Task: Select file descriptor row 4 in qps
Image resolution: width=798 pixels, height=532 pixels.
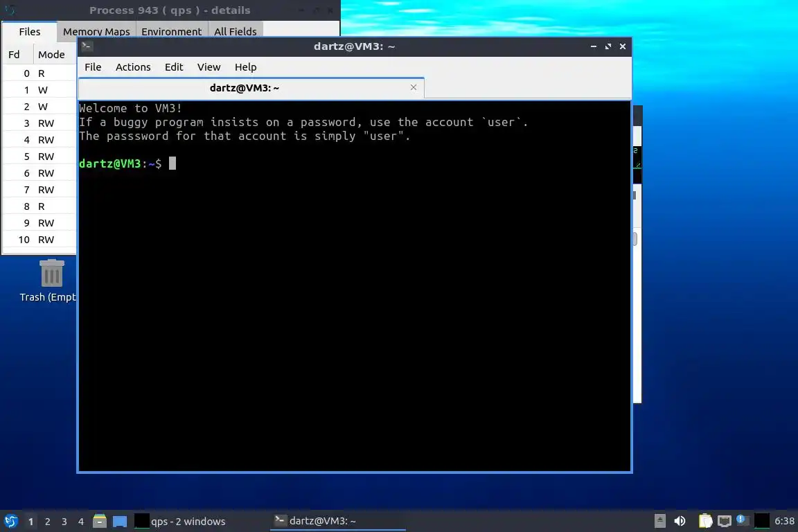Action: [x=39, y=140]
